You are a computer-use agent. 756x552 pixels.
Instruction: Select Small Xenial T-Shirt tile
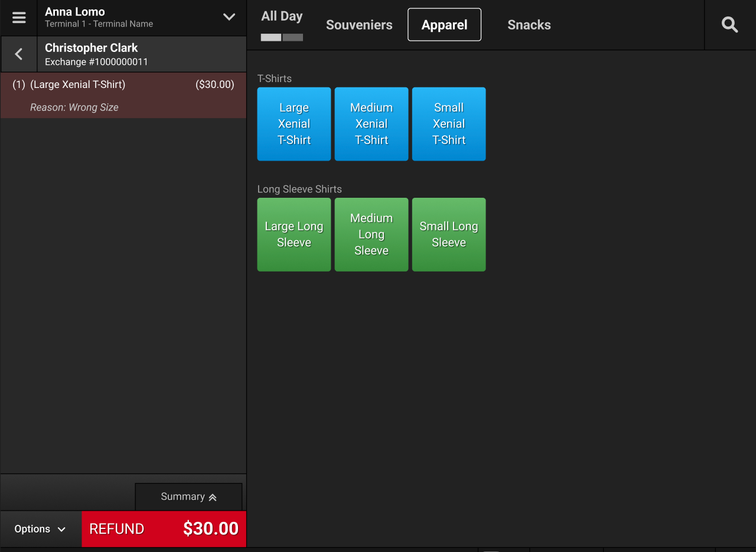click(x=449, y=124)
